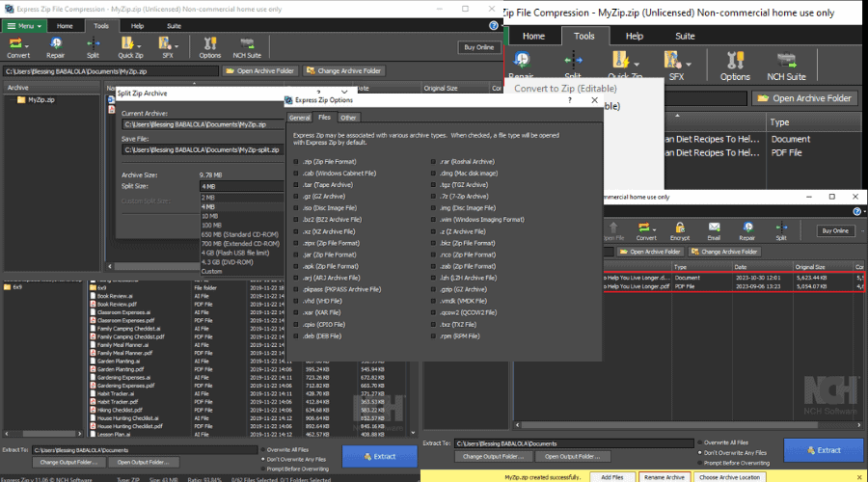Click Save File path field in Split dialog
This screenshot has width=868, height=482.
click(x=203, y=150)
